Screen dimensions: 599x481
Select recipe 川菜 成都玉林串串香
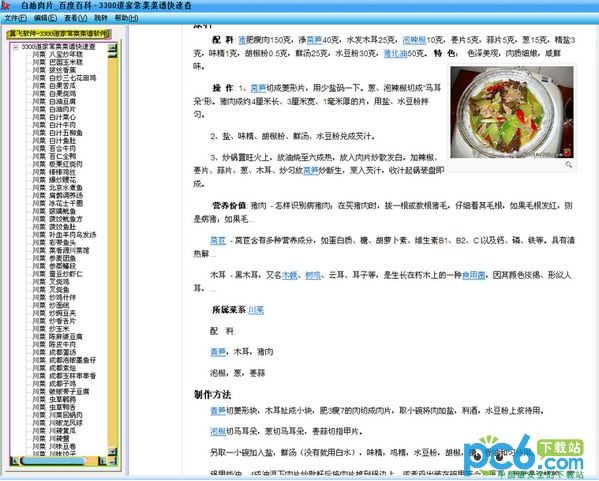(x=64, y=376)
